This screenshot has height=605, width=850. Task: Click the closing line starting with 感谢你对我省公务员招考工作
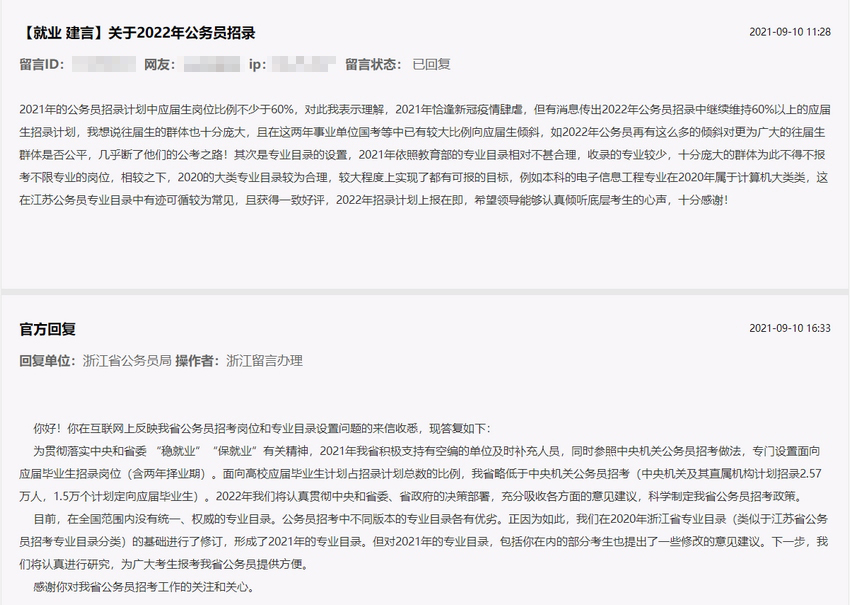coord(143,588)
